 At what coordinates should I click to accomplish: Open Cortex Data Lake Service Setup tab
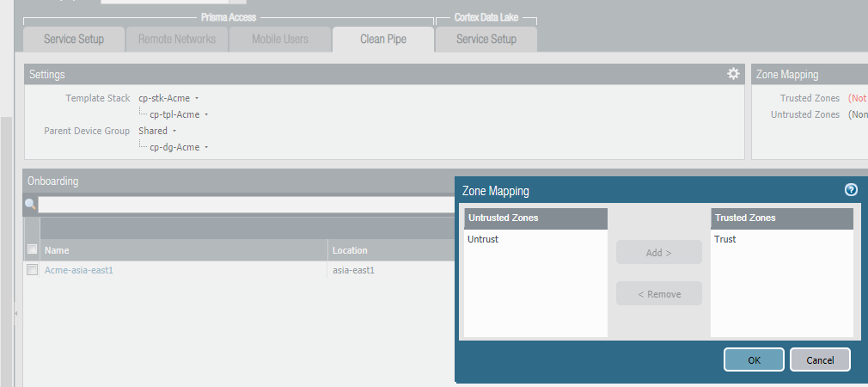pos(486,40)
